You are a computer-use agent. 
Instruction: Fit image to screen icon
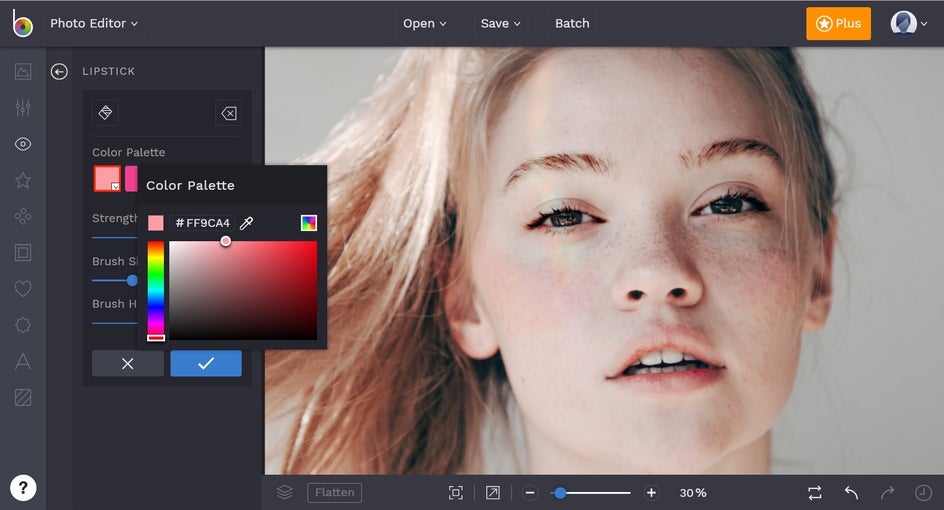point(456,493)
